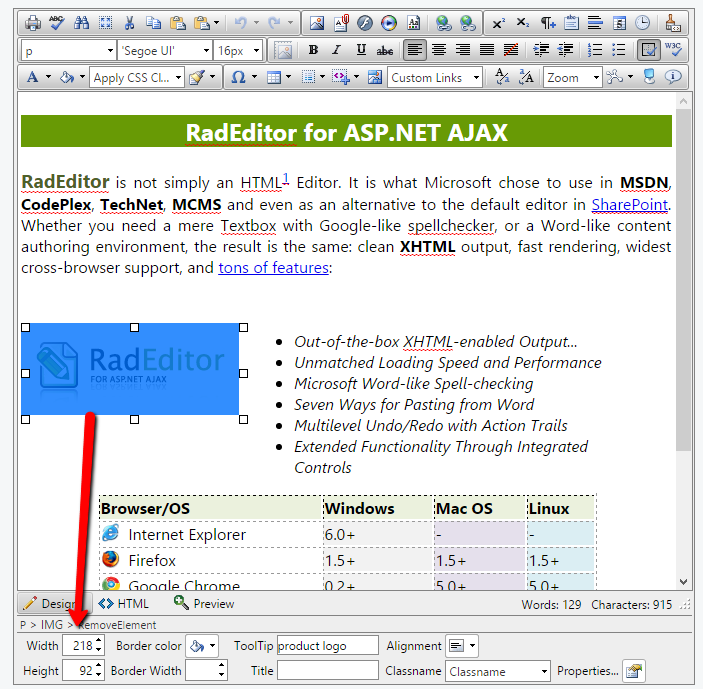Viewport: 703px width, 689px height.
Task: Select IMG in the DOM path
Action: 52,624
